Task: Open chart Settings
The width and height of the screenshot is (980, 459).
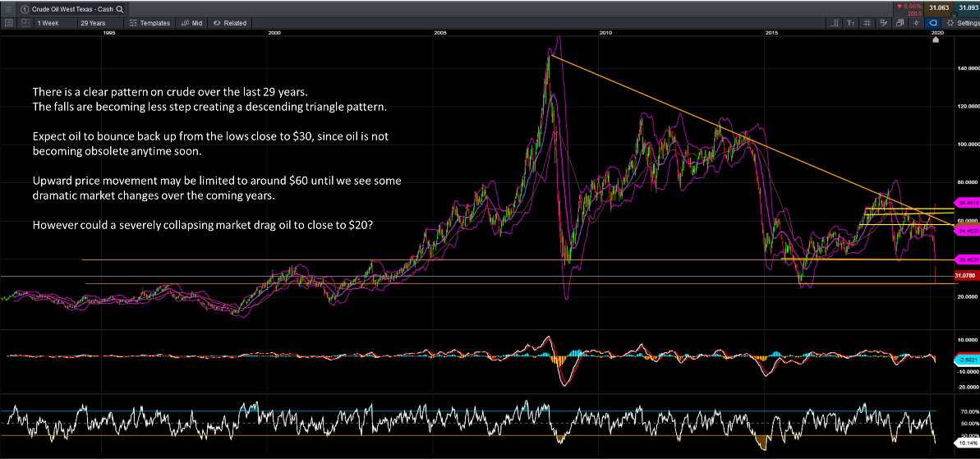Action: click(959, 23)
